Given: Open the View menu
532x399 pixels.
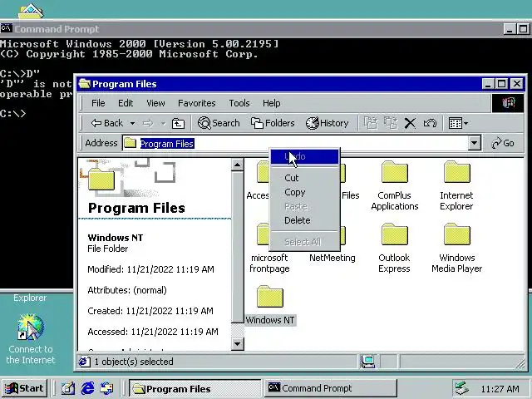Looking at the screenshot, I should [155, 103].
